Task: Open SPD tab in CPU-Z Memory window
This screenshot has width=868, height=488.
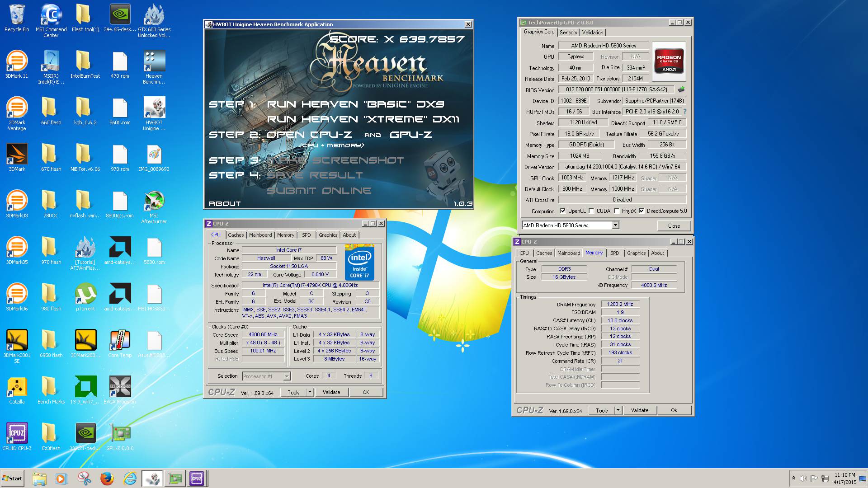Action: point(614,253)
